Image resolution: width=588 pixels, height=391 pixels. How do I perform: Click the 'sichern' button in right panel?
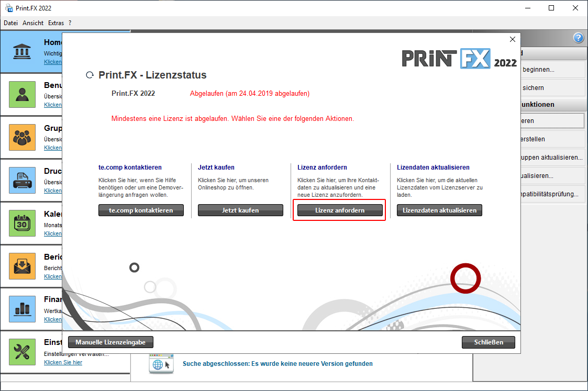pos(553,88)
